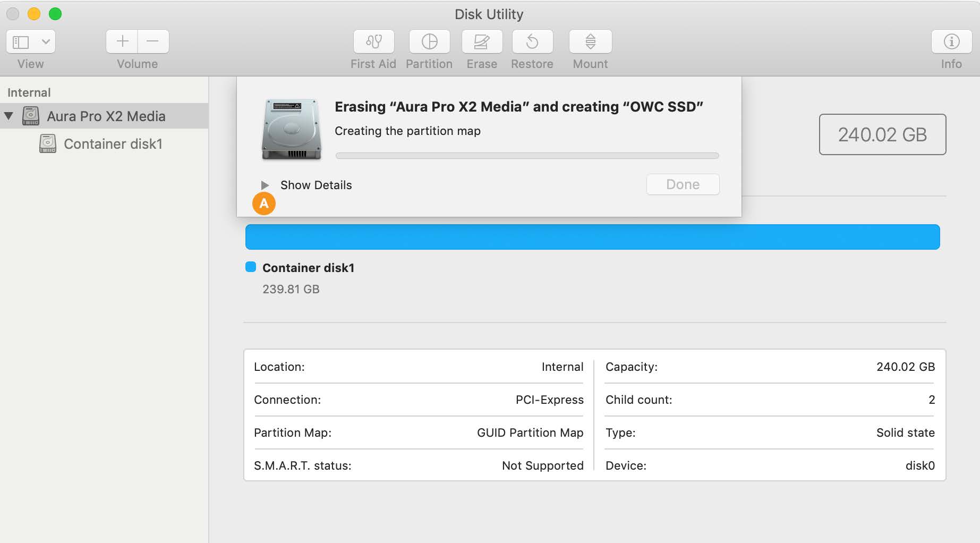Remove a volume with the minus icon
The image size is (980, 543).
(153, 41)
